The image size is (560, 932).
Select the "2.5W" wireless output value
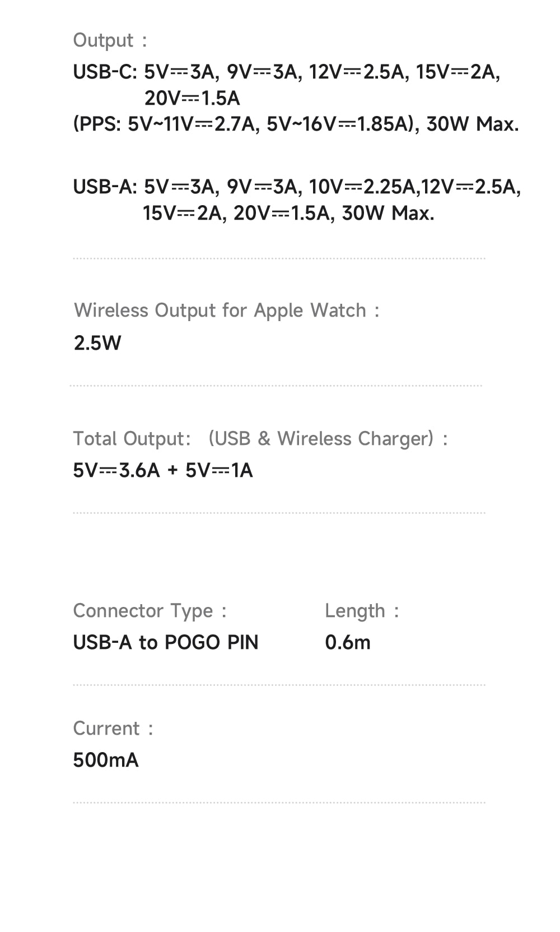tap(97, 343)
